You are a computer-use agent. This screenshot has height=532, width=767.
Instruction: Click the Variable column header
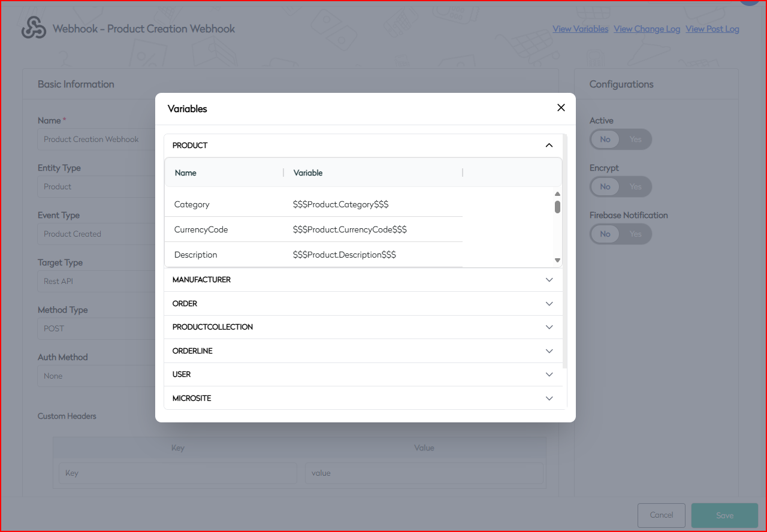tap(308, 173)
